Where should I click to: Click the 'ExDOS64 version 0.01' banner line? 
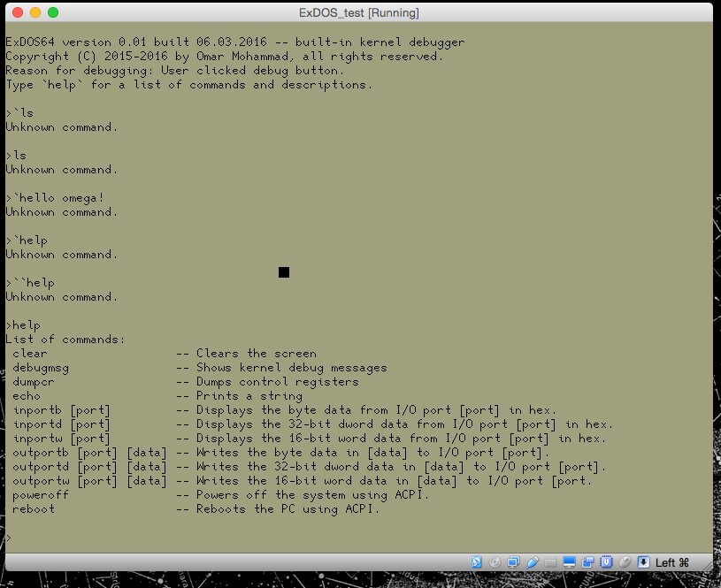[235, 42]
